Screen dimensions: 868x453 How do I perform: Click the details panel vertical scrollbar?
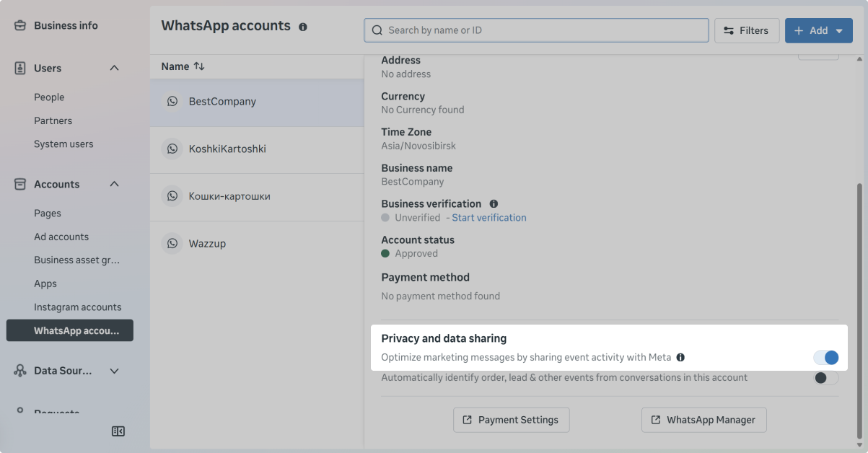[x=859, y=310]
